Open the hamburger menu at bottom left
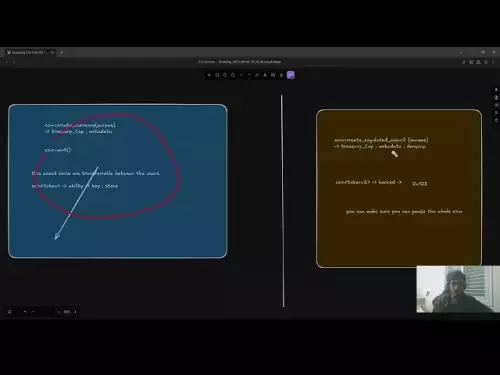The image size is (500, 375). coord(9,312)
